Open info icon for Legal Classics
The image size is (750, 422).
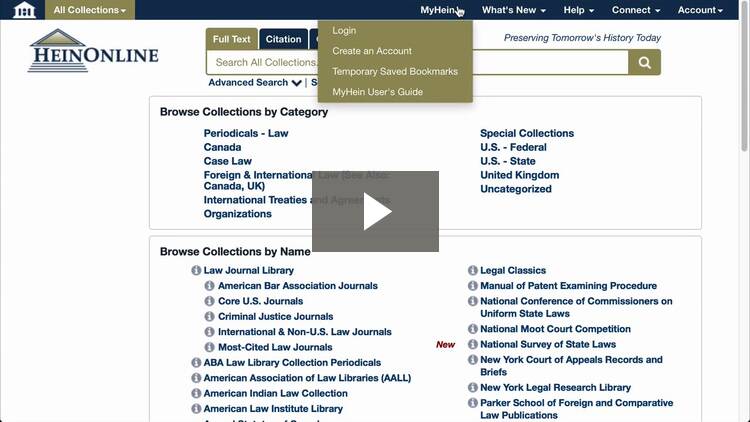point(473,270)
